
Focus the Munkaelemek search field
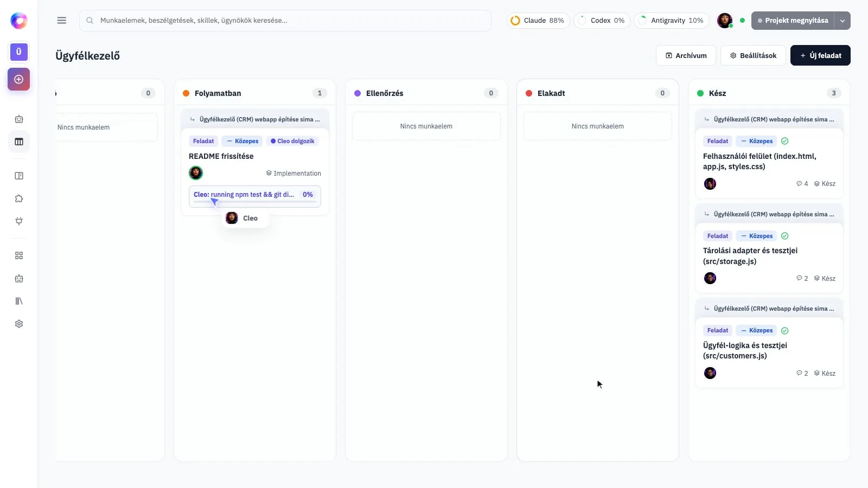tap(285, 21)
